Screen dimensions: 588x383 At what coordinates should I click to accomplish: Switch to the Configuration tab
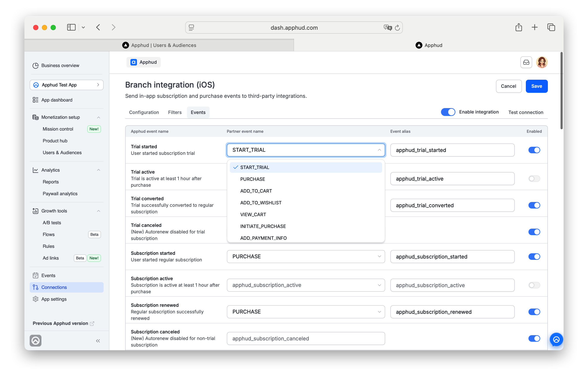pyautogui.click(x=144, y=112)
